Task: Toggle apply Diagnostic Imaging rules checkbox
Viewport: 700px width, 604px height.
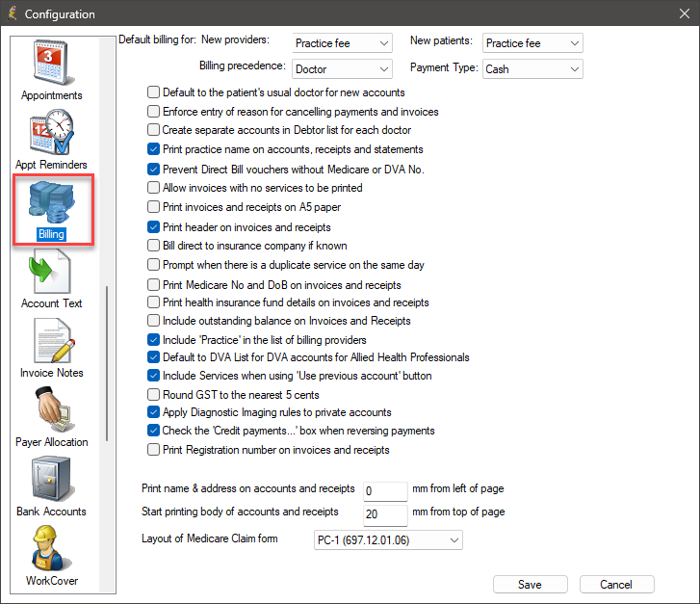Action: point(153,412)
